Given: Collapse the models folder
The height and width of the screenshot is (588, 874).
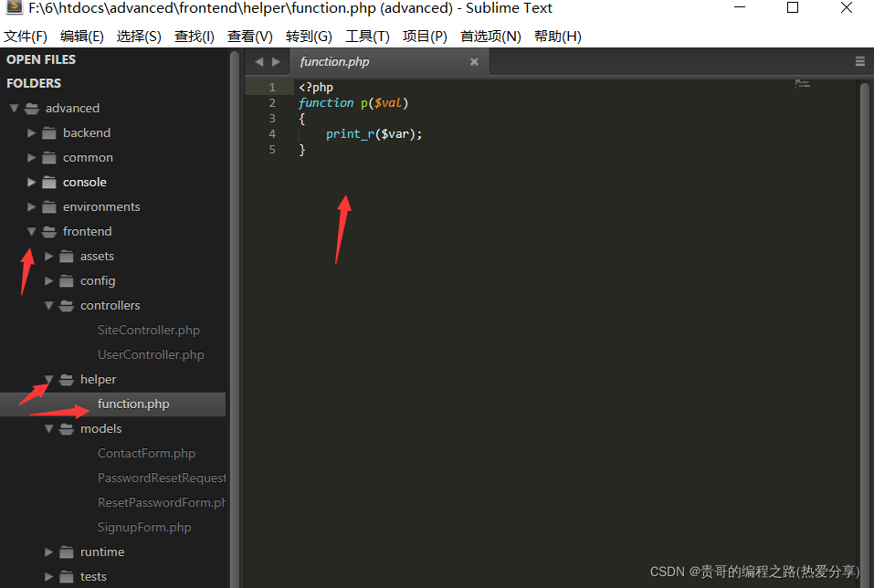Looking at the screenshot, I should coord(48,428).
